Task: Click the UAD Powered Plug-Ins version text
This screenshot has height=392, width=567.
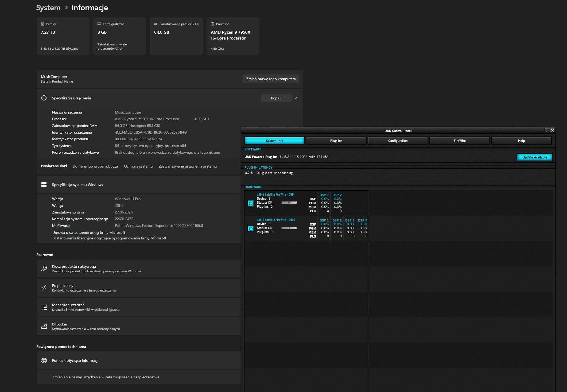Action: tap(286, 157)
